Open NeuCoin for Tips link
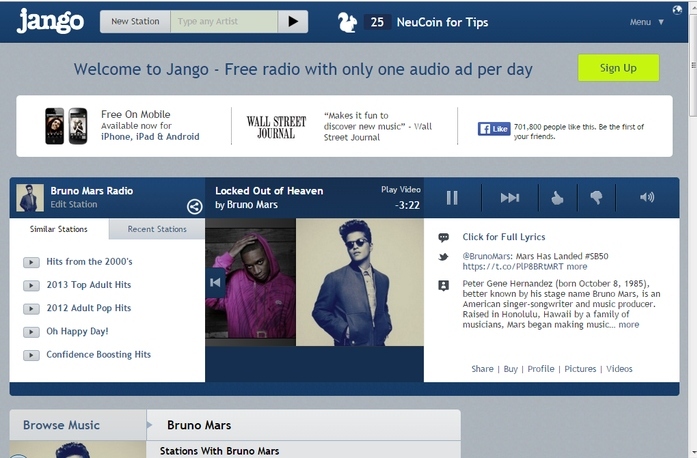 (442, 22)
